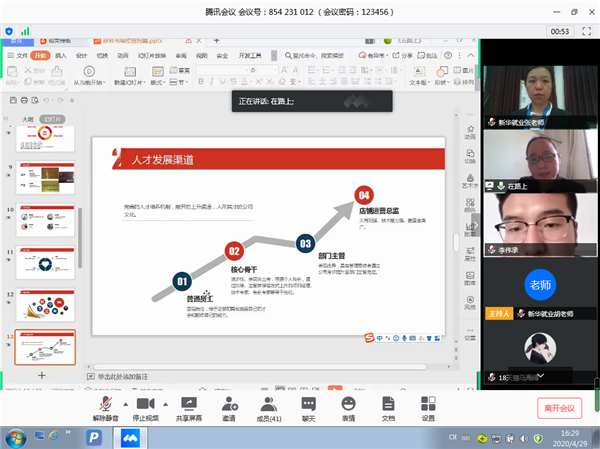Open the 表情 emoji reactions
Viewport: 600px width, 449px height.
pos(348,405)
